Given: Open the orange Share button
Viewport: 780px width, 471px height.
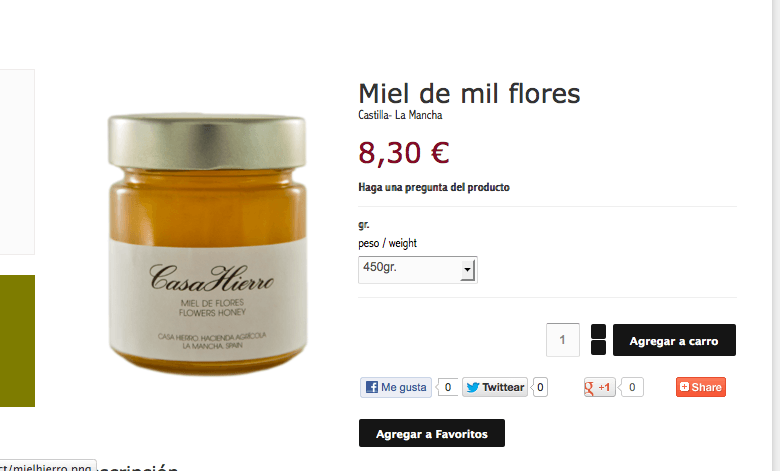Looking at the screenshot, I should pyautogui.click(x=700, y=387).
